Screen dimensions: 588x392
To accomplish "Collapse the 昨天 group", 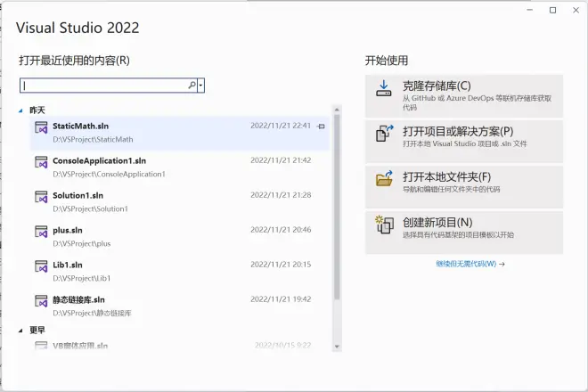I will tap(20, 110).
